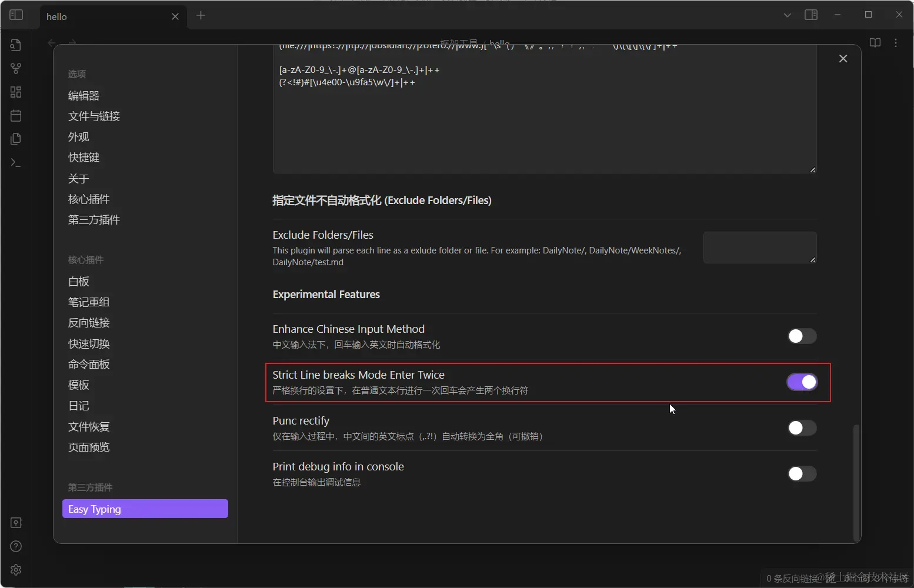Open settings gear in the ribbon
The width and height of the screenshot is (914, 588).
click(16, 570)
